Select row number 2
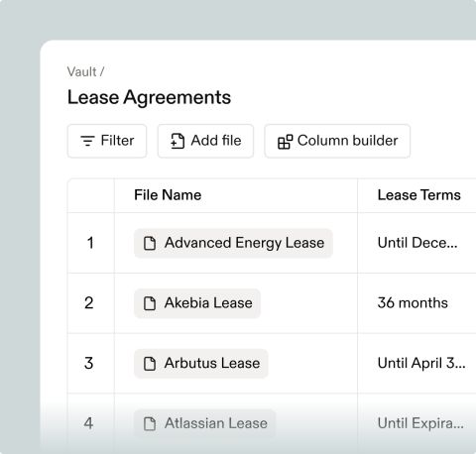476x454 pixels. 89,303
